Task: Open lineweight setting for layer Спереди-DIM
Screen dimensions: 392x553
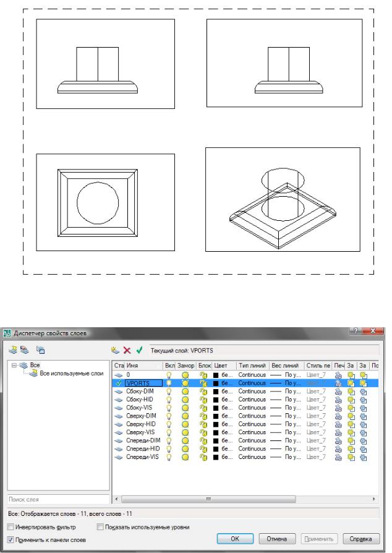Action: [x=286, y=440]
